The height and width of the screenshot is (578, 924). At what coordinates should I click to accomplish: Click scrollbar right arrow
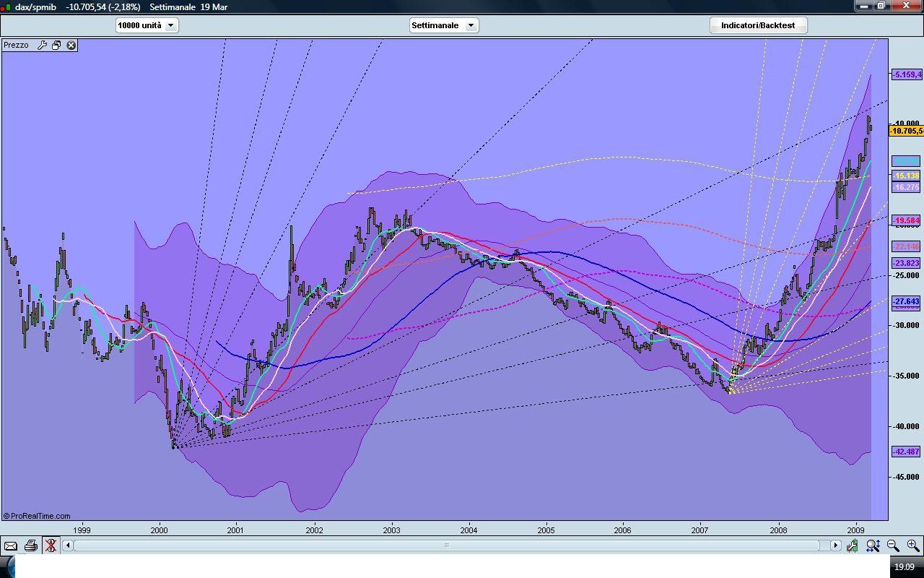(835, 545)
